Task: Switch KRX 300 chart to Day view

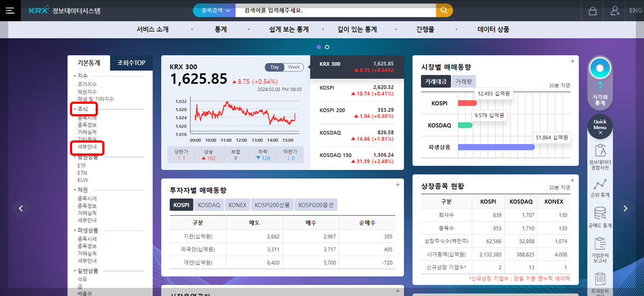Action: (275, 67)
